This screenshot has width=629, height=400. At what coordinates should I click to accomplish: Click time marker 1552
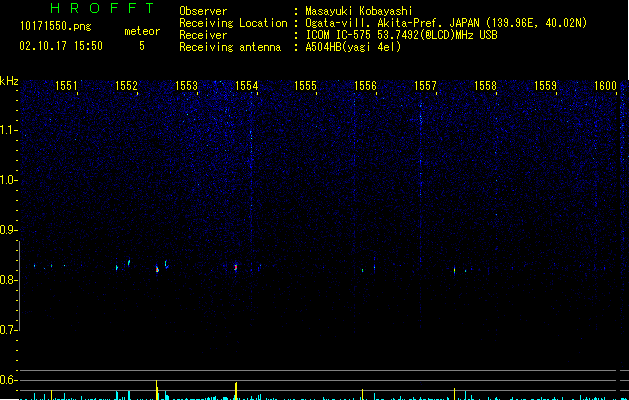[126, 86]
